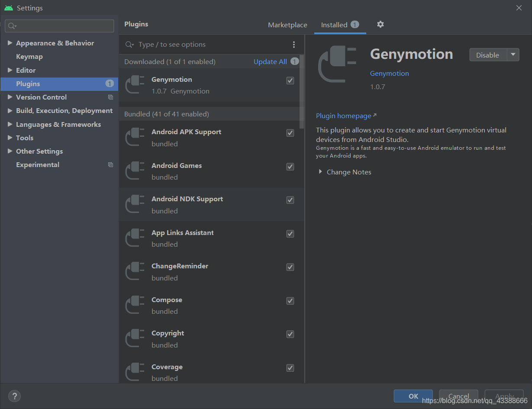Image resolution: width=532 pixels, height=409 pixels.
Task: Expand the Change Notes section
Action: pos(320,172)
